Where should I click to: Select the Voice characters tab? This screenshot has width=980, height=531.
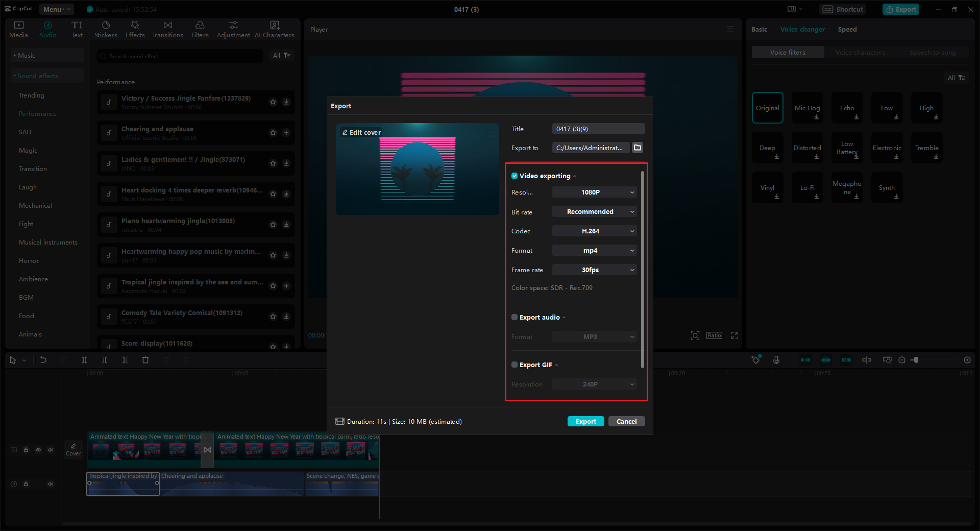(x=860, y=52)
